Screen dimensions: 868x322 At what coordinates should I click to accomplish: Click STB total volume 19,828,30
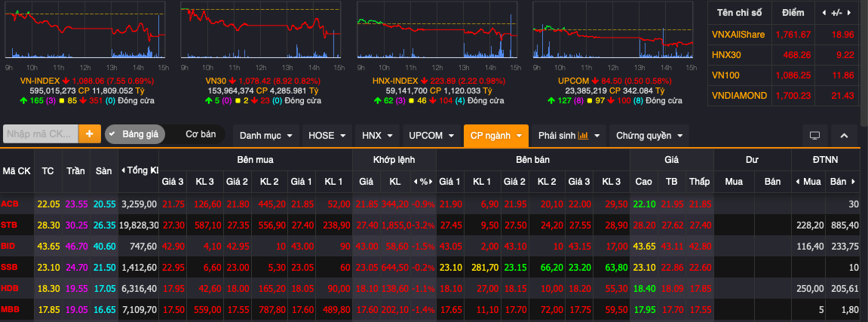coord(139,225)
